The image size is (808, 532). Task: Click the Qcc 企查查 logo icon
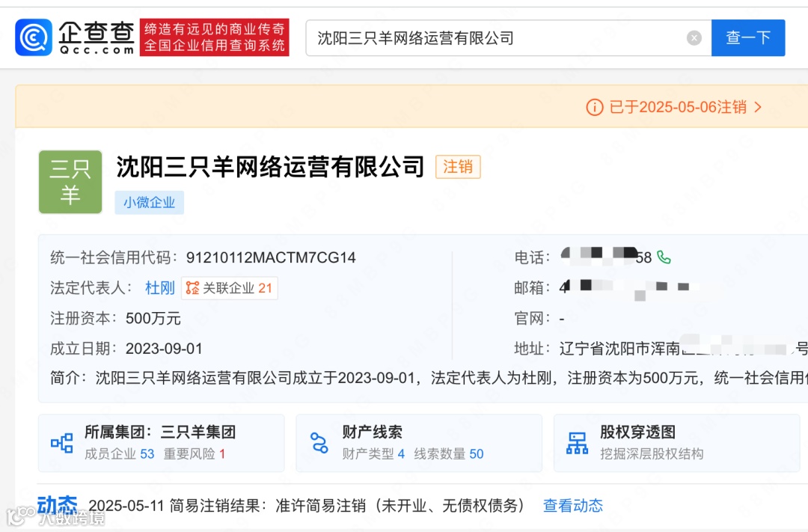(x=34, y=37)
